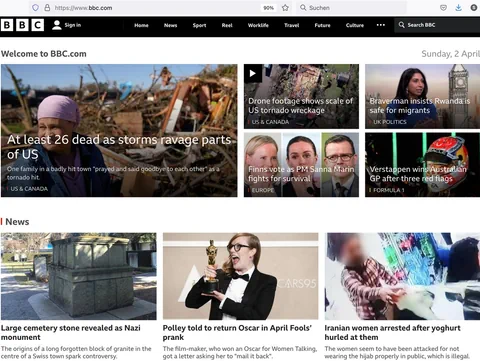Click the EUROPE tag
This screenshot has height=361, width=480.
[x=263, y=190]
